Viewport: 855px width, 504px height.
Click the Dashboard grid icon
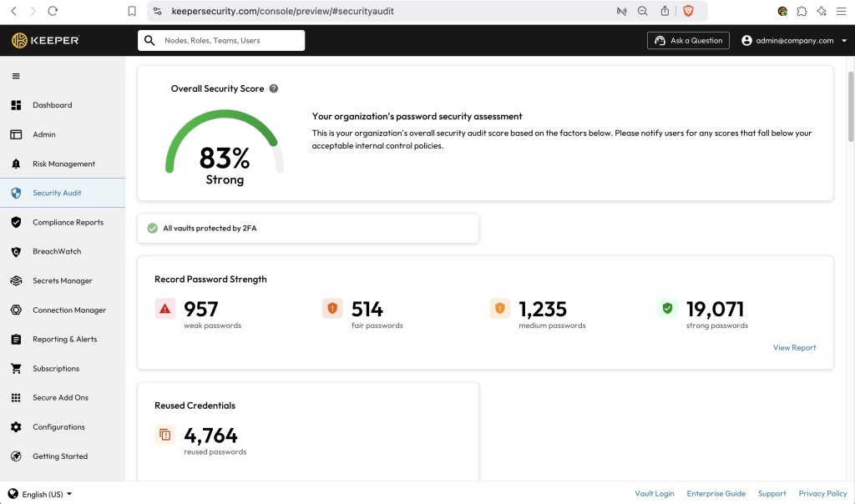pos(16,105)
